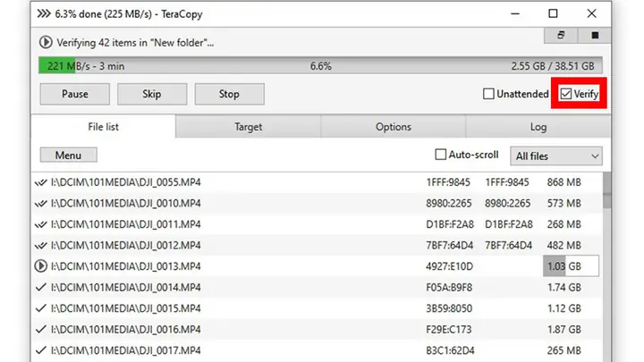
Task: Click verified double-check icon for DJI_0010.MP4
Action: tap(40, 204)
